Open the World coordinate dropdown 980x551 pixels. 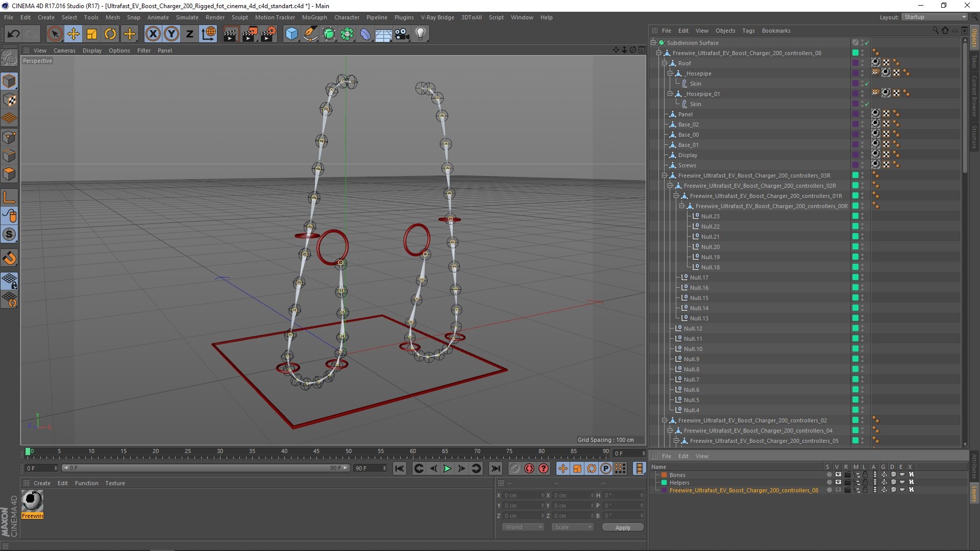click(523, 527)
